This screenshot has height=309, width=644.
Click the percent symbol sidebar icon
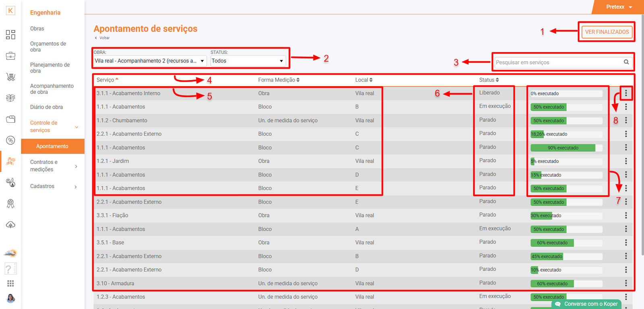10,140
